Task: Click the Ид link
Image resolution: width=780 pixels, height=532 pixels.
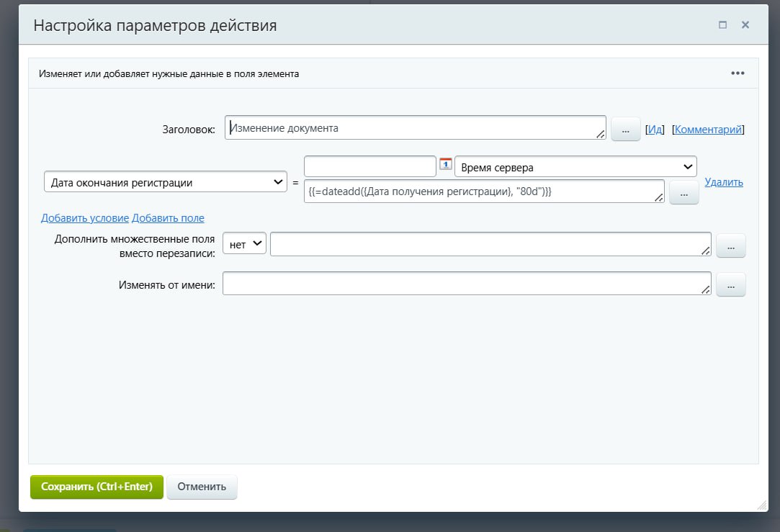Action: pyautogui.click(x=655, y=130)
